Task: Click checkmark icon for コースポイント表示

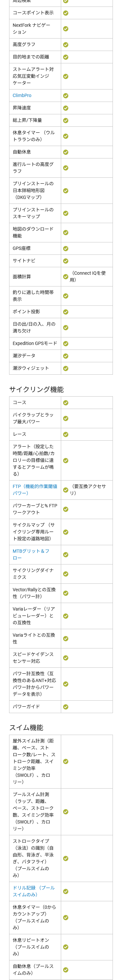Action: pos(65,13)
